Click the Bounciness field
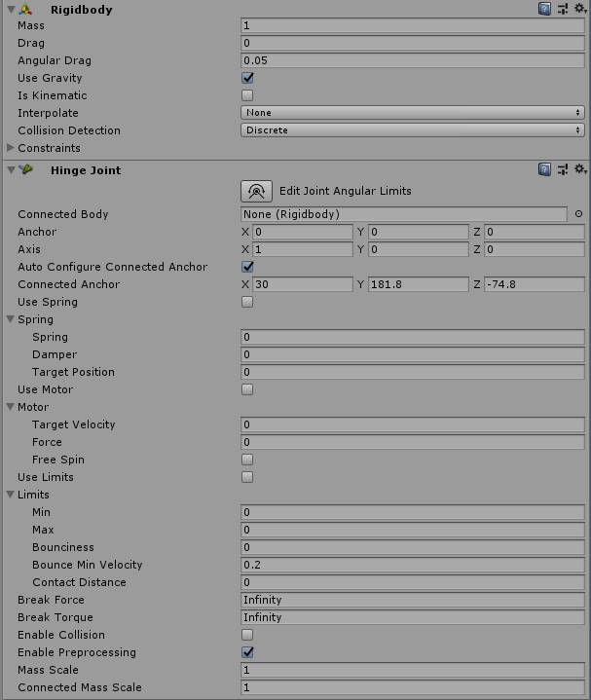The width and height of the screenshot is (591, 700). point(413,547)
